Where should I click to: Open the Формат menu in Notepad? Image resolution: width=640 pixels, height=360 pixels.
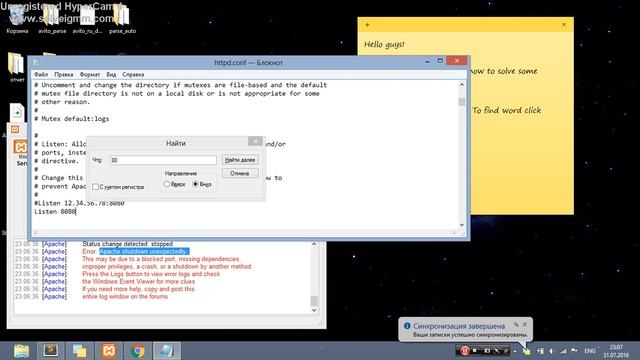coord(90,75)
